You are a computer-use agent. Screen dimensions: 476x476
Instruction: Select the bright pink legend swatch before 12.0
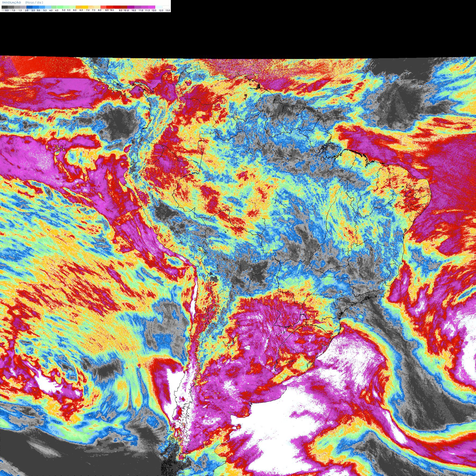152,7
